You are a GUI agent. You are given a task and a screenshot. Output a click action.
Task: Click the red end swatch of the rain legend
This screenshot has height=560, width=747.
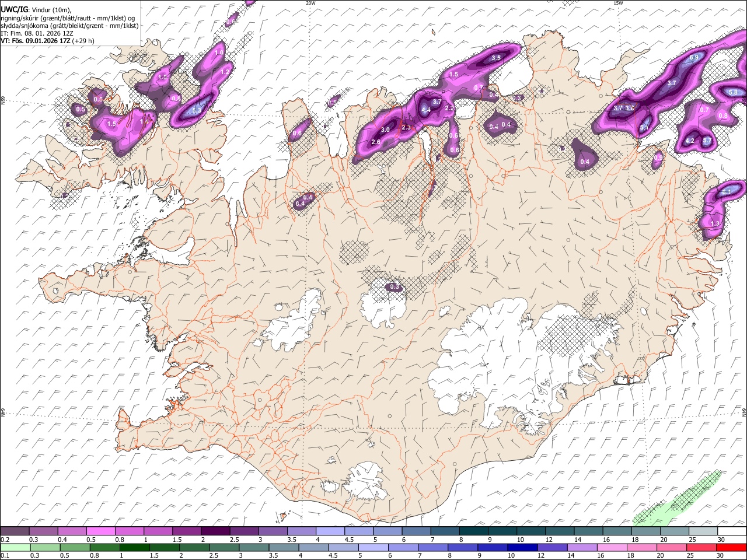(731, 547)
